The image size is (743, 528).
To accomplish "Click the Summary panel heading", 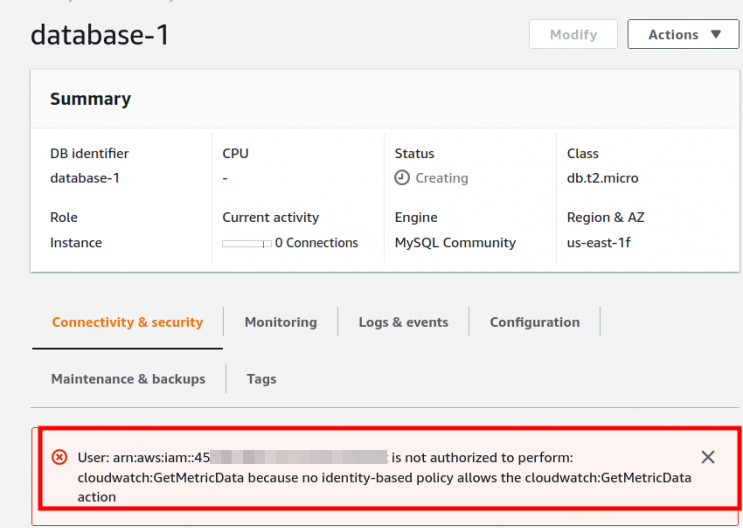I will click(x=90, y=99).
